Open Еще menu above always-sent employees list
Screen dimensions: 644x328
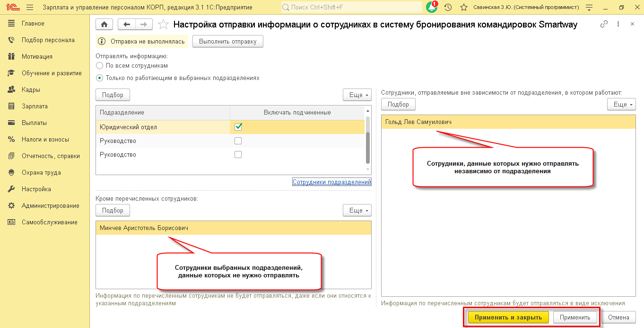point(621,104)
